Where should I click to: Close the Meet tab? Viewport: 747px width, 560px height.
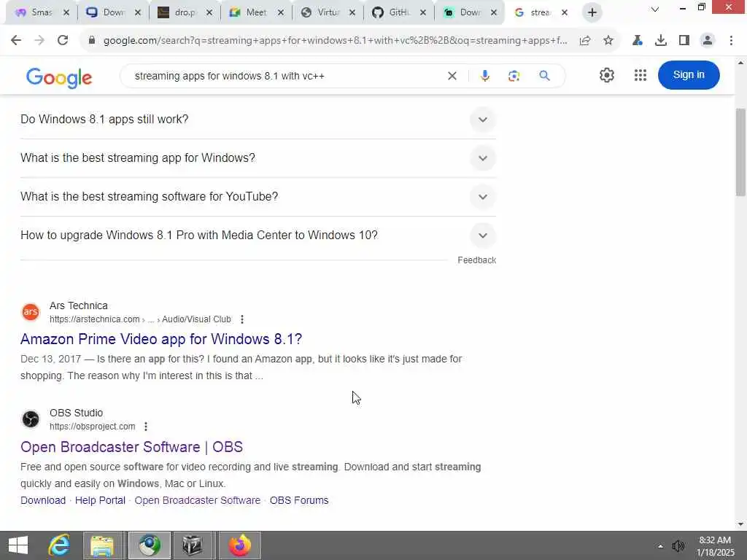coord(281,12)
